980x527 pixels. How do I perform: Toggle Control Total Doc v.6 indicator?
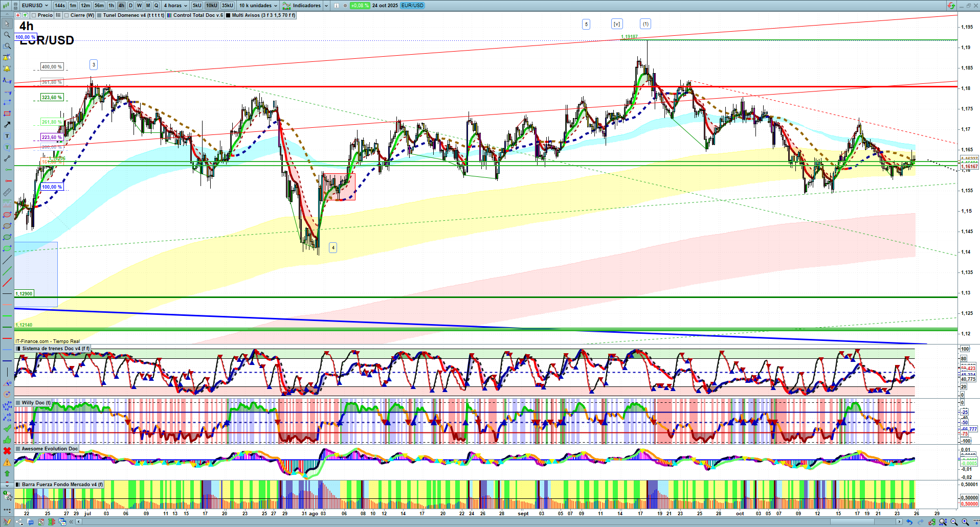(169, 15)
